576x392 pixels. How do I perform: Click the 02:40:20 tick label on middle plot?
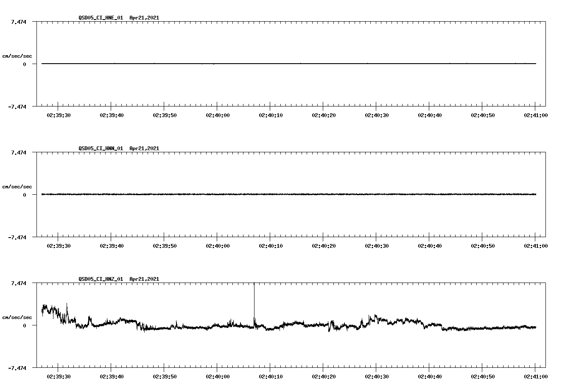[324, 245]
